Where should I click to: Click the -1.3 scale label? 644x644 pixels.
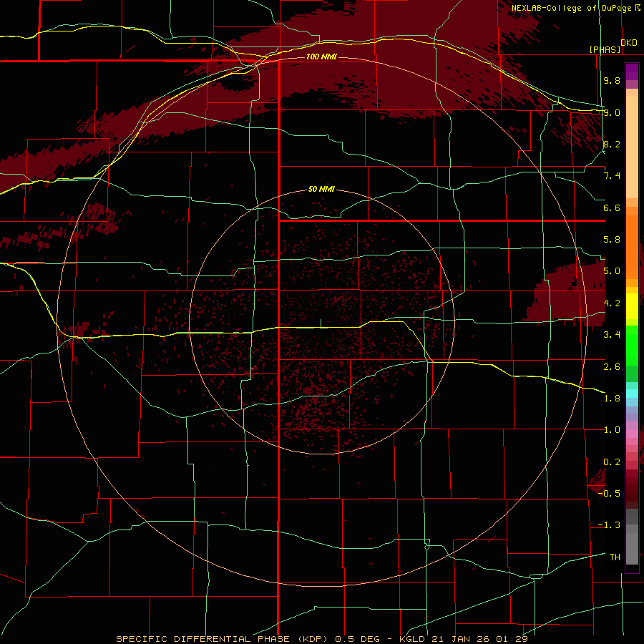(x=609, y=525)
